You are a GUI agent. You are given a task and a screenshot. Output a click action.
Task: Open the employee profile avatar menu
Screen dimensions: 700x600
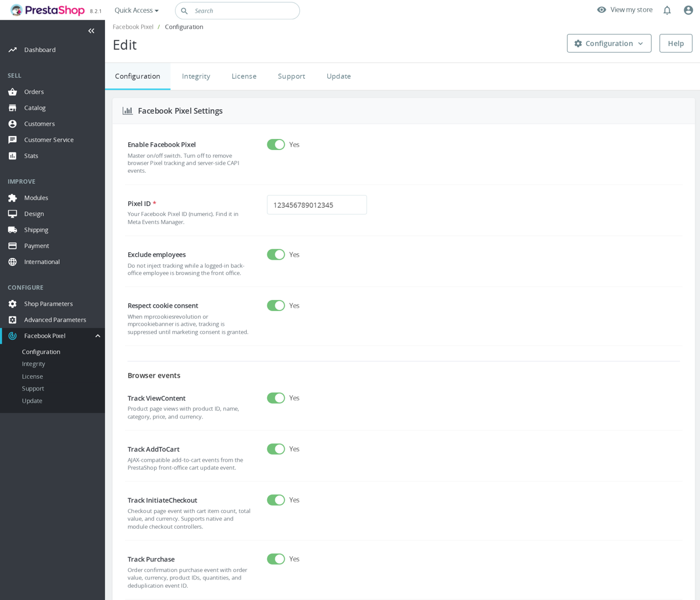coord(688,11)
